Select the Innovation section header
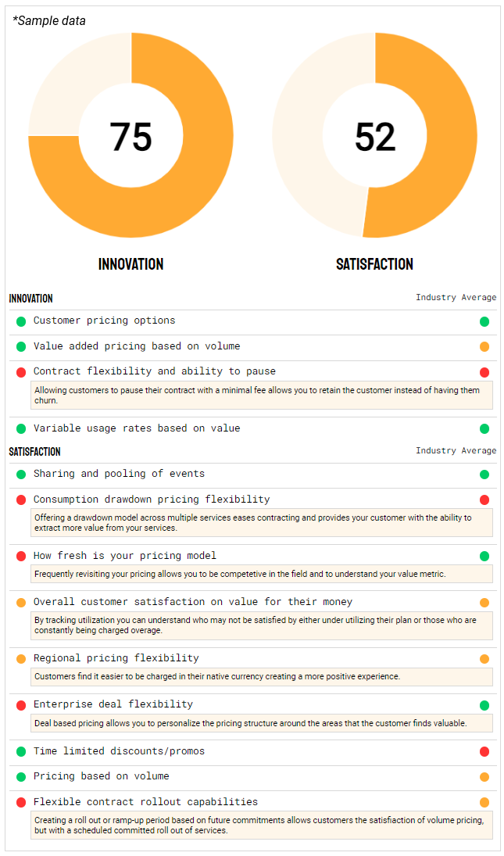The height and width of the screenshot is (856, 504). click(x=31, y=299)
